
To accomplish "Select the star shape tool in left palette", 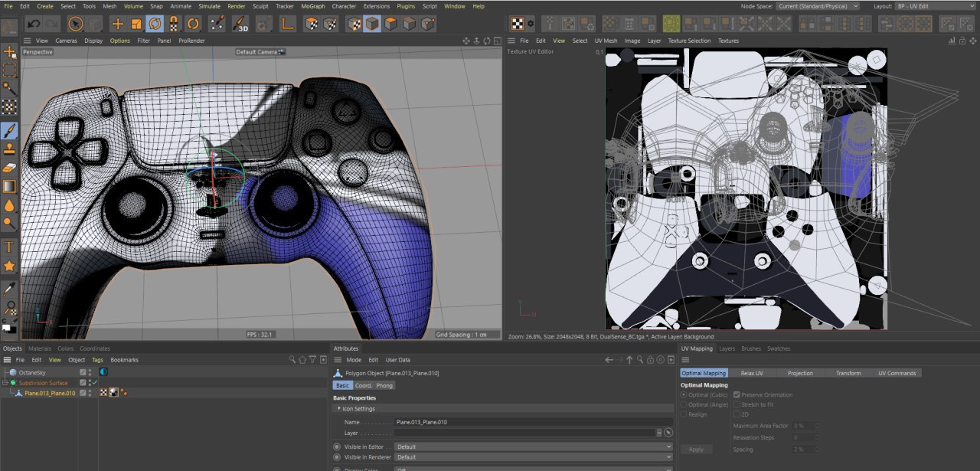I will pyautogui.click(x=9, y=266).
